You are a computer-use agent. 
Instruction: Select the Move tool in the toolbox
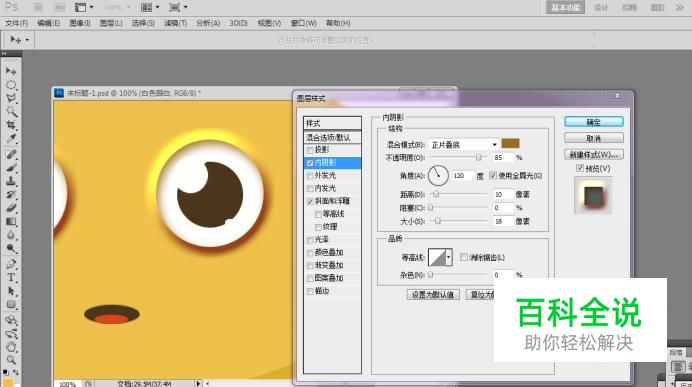point(11,71)
